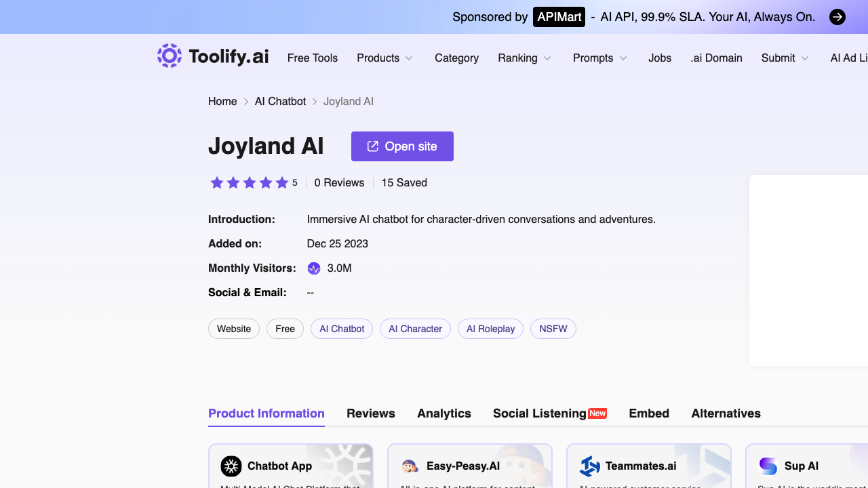The width and height of the screenshot is (868, 488).
Task: Open AI Chatbot breadcrumb link
Action: tap(280, 102)
